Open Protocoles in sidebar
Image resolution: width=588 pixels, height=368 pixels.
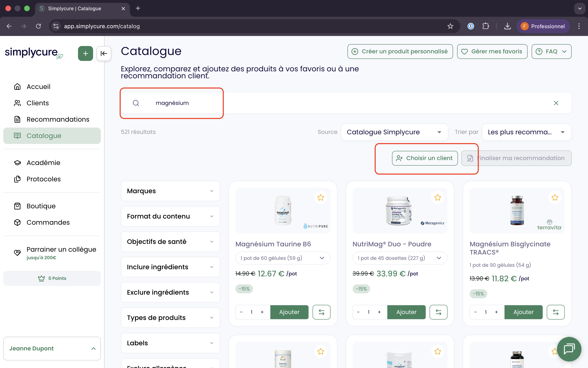pyautogui.click(x=52, y=179)
